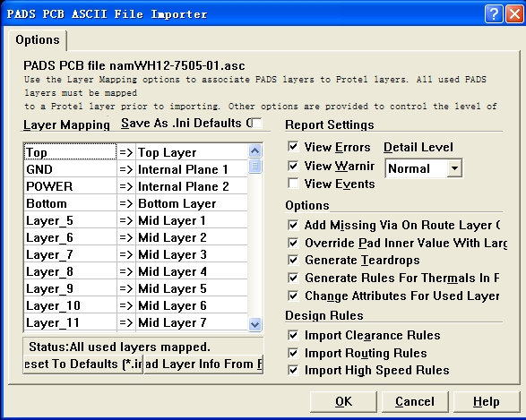Click Load Layer Info From File button

pyautogui.click(x=203, y=364)
